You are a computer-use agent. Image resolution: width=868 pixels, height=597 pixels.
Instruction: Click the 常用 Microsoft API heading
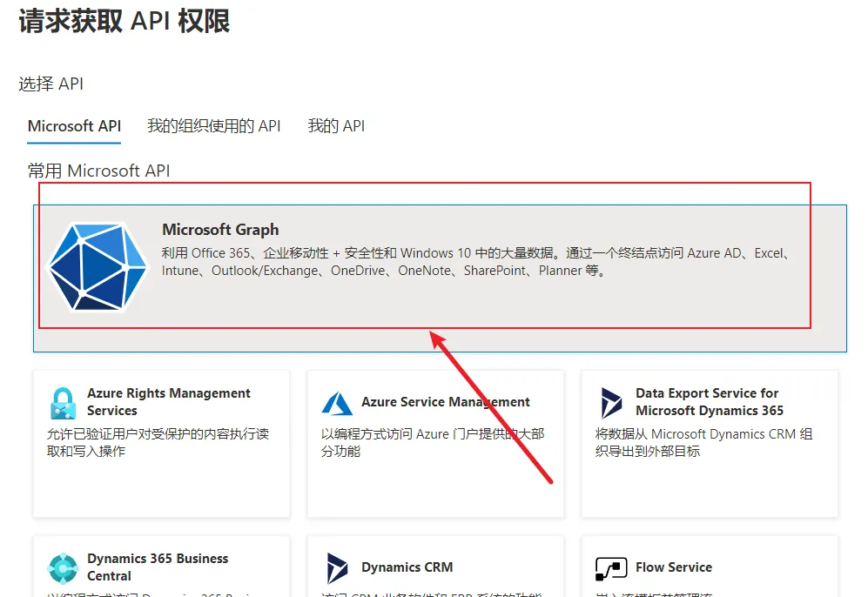pyautogui.click(x=98, y=171)
